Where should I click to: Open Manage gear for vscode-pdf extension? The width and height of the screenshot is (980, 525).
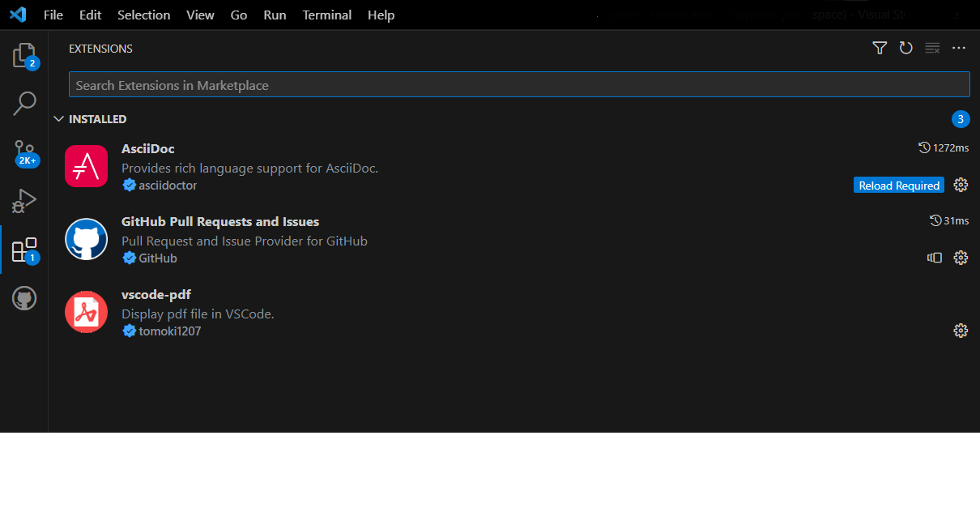coord(961,331)
